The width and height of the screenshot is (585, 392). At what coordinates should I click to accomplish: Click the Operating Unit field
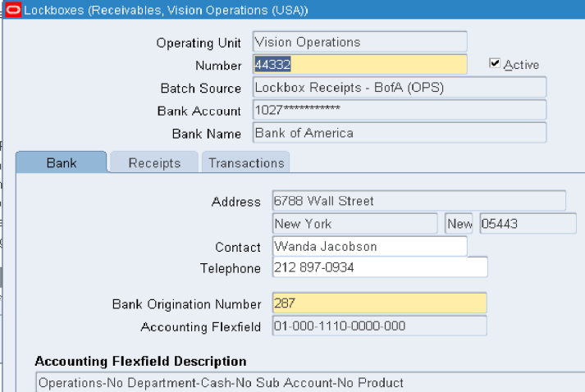click(359, 42)
